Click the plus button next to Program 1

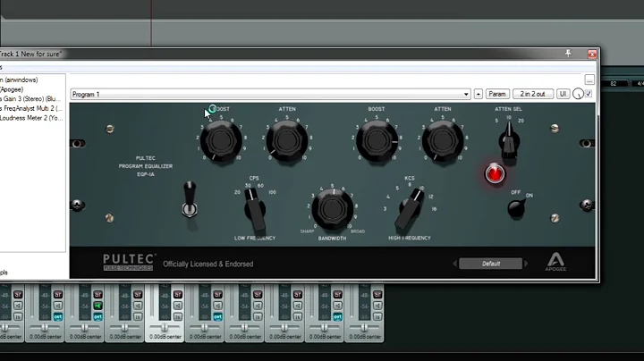click(x=478, y=94)
